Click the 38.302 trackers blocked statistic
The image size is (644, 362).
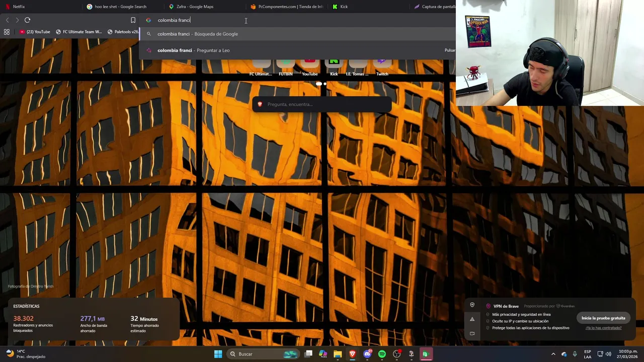click(23, 319)
